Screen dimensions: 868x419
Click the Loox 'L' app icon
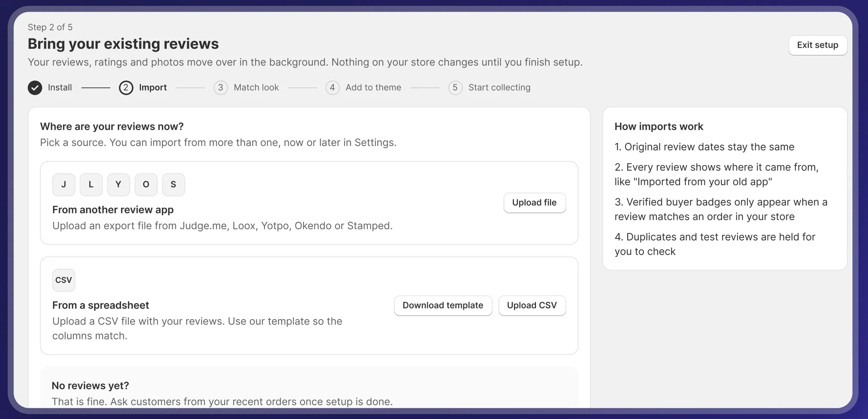coord(91,185)
